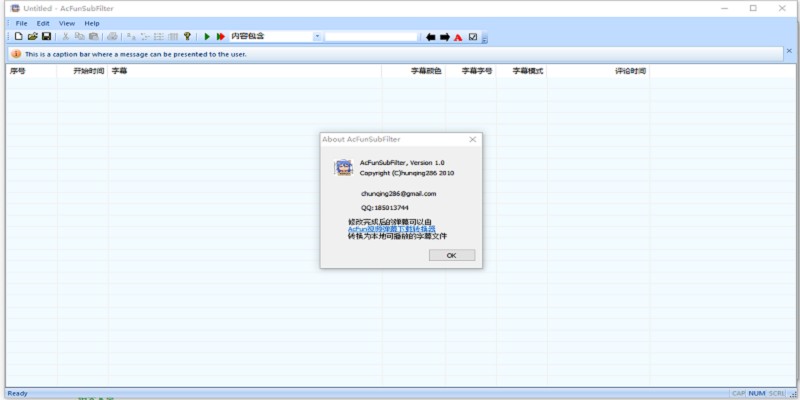Click OK in About dialog
The height and width of the screenshot is (400, 800).
pyautogui.click(x=452, y=255)
